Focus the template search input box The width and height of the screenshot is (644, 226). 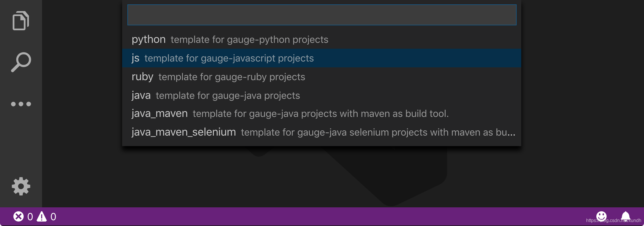(322, 15)
